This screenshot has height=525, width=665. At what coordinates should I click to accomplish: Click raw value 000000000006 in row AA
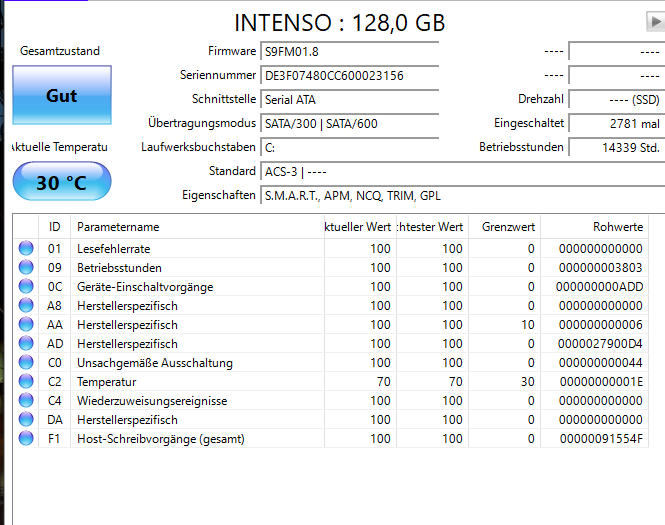[601, 325]
